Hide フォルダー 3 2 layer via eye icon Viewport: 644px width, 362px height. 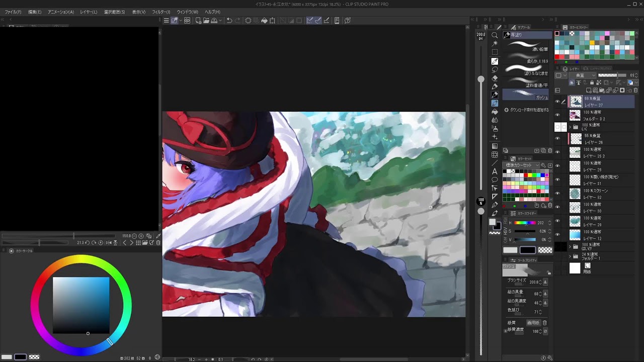tap(557, 115)
